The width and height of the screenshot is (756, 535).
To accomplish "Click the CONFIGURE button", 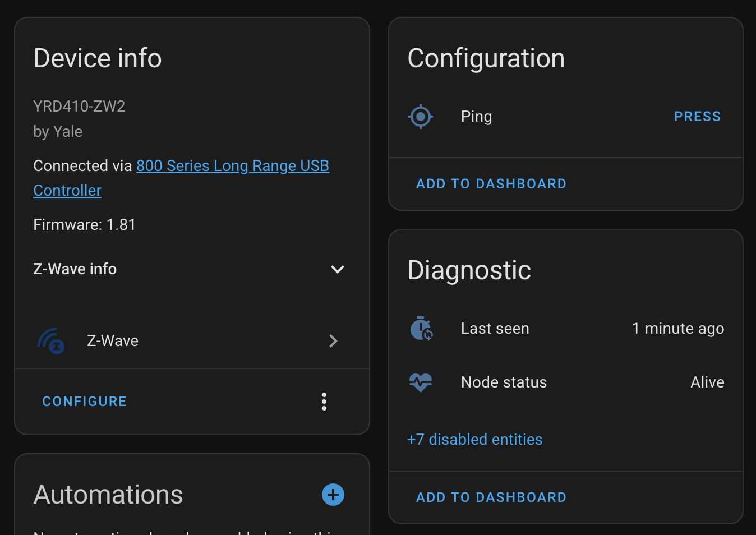I will pyautogui.click(x=85, y=402).
